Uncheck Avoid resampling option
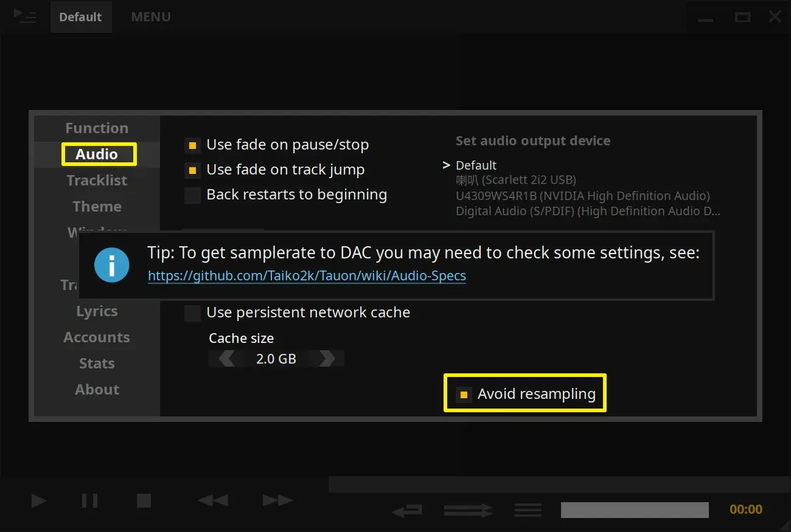This screenshot has height=532, width=791. point(464,395)
